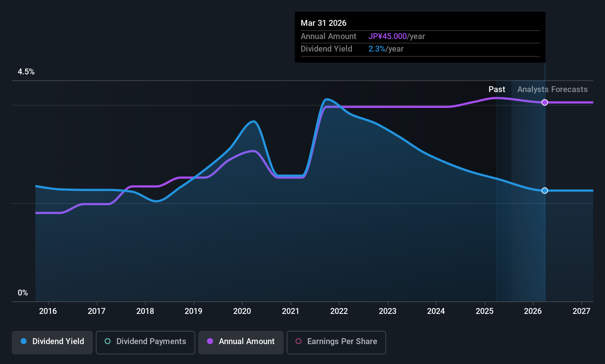Image resolution: width=605 pixels, height=364 pixels.
Task: Select the blue Dividend Yield data point
Action: click(x=545, y=190)
